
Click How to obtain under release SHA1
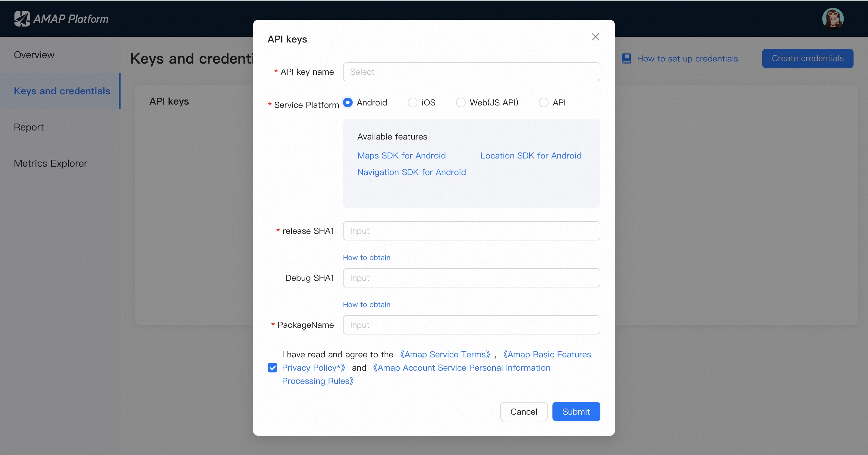[x=366, y=258]
